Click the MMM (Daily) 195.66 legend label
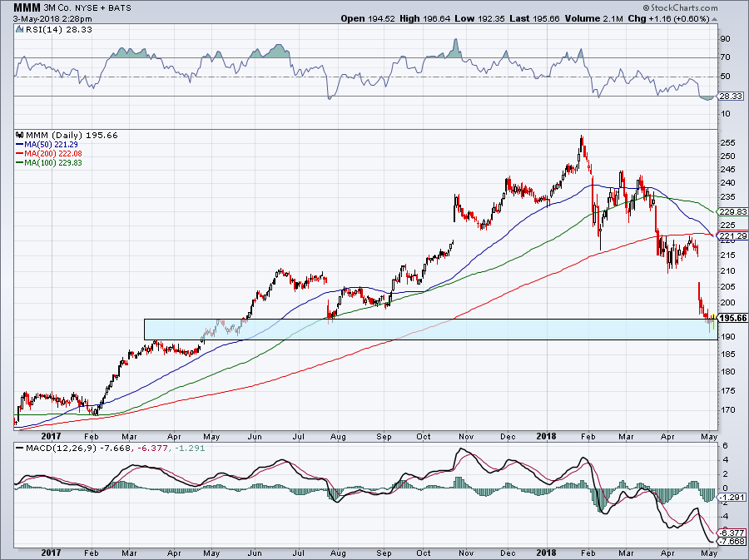 click(x=72, y=135)
